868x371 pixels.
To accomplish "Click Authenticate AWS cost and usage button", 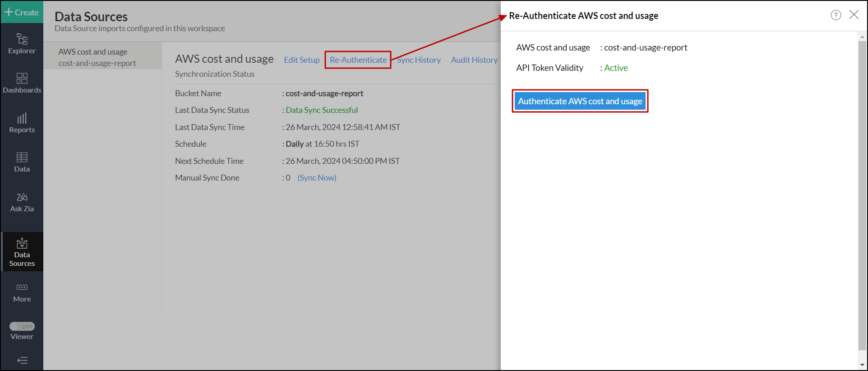I will coord(580,101).
